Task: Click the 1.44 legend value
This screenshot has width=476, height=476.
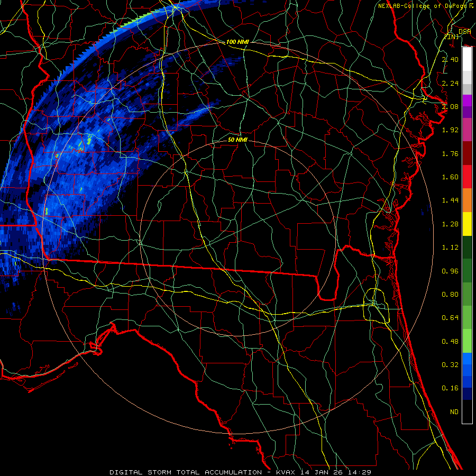Action: tap(450, 200)
